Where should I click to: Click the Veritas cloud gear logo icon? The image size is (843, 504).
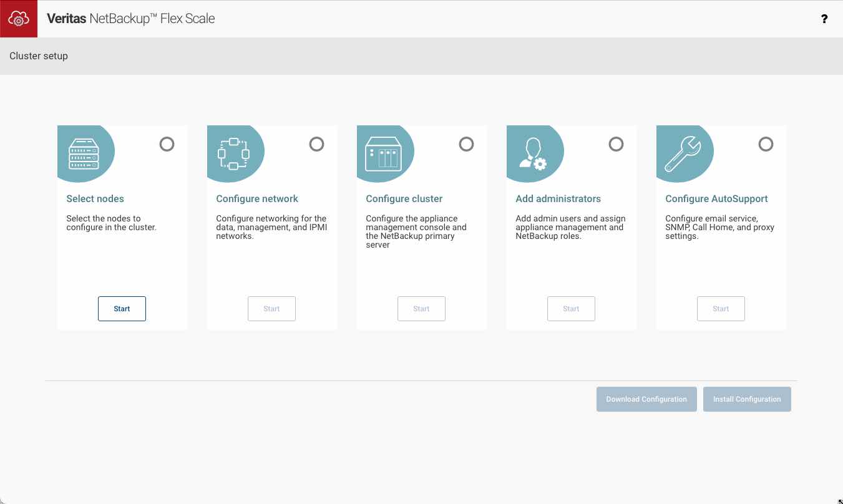(19, 19)
